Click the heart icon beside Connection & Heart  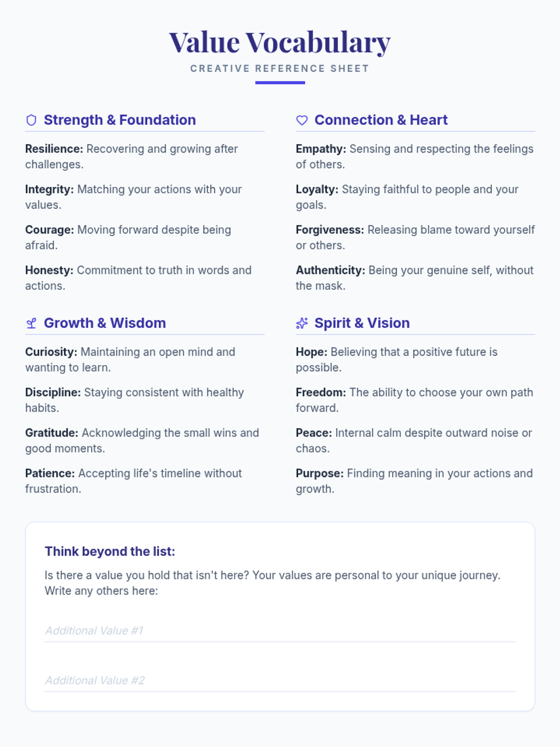click(x=302, y=120)
